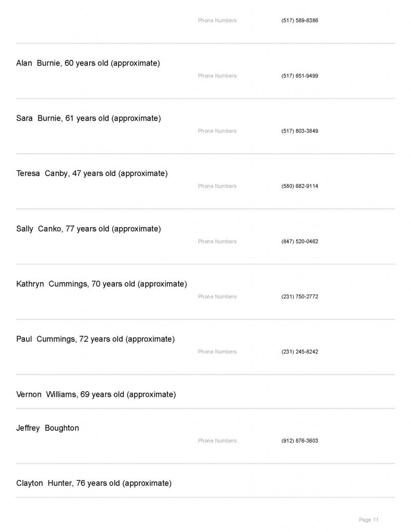Select the Teresa Canby record heading
This screenshot has height=532, width=411.
coord(92,174)
